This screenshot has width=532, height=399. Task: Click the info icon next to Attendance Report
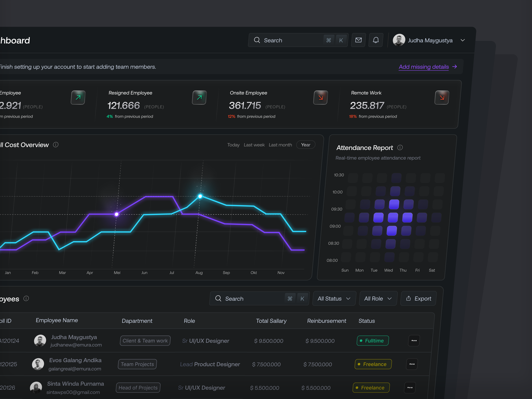pyautogui.click(x=400, y=147)
